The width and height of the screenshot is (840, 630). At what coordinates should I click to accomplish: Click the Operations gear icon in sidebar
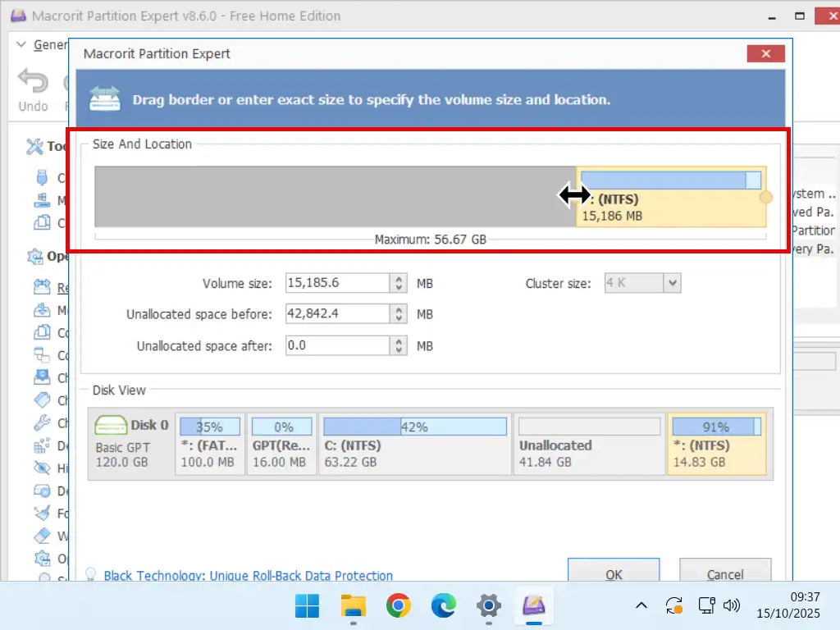[x=34, y=256]
